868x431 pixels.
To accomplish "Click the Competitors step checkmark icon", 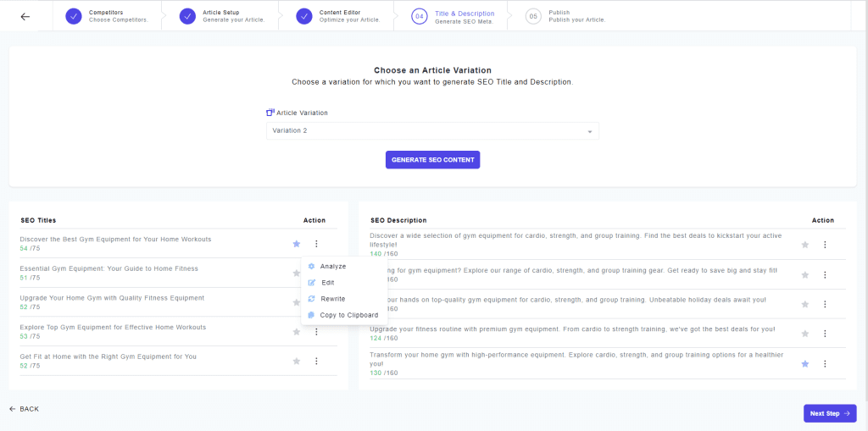I will pyautogui.click(x=74, y=16).
